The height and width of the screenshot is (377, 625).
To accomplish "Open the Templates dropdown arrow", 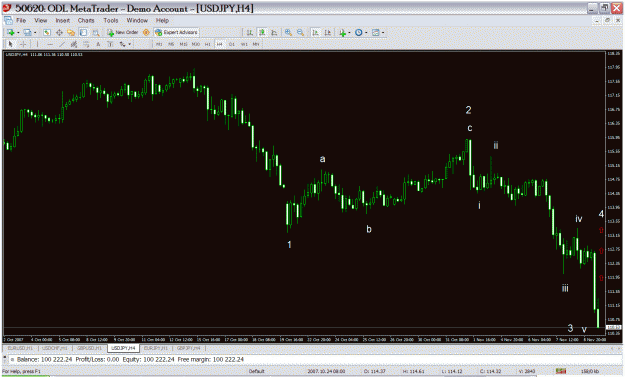I will click(383, 33).
